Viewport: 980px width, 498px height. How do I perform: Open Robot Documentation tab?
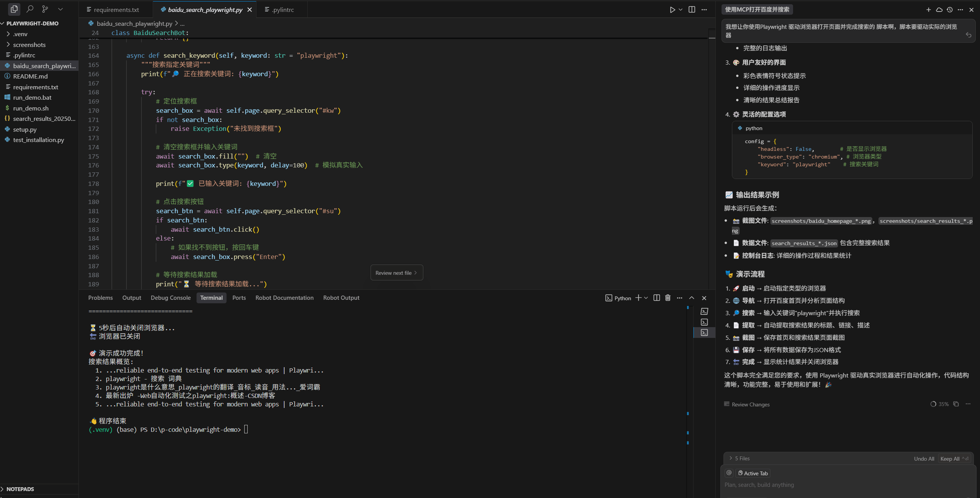click(284, 298)
